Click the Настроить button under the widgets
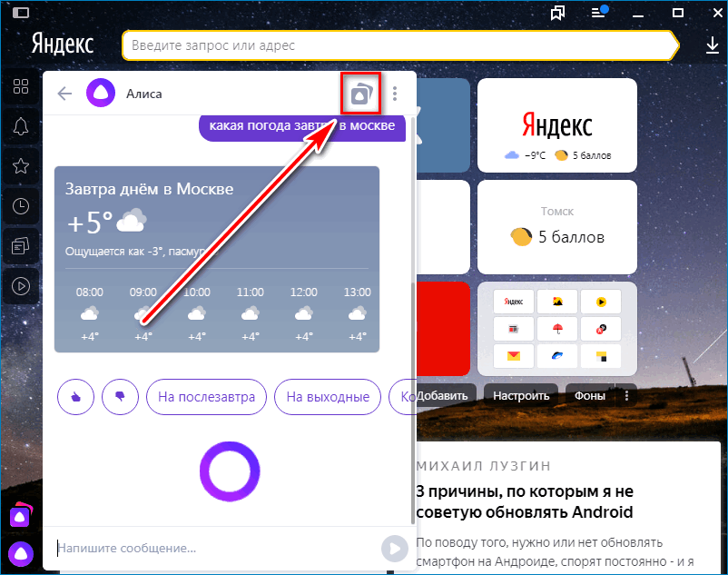The image size is (728, 575). [520, 395]
